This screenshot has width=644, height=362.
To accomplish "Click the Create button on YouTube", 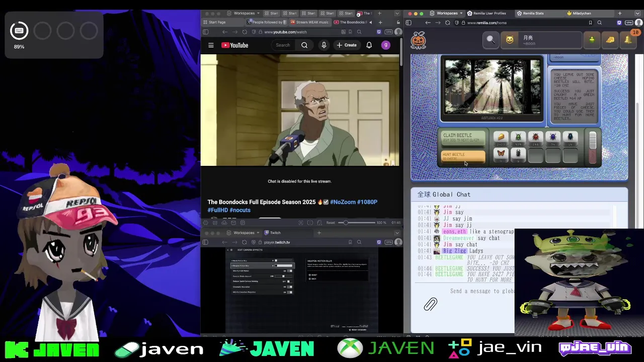I will pos(347,45).
